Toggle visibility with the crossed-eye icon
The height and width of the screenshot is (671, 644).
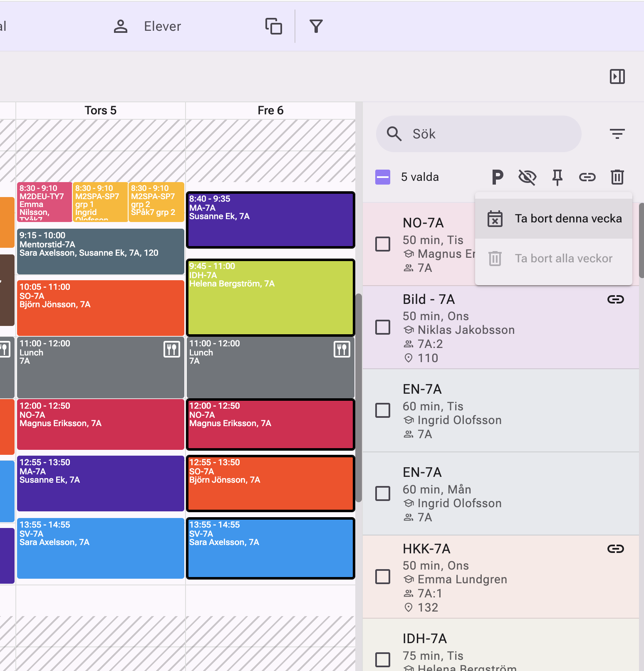(527, 177)
